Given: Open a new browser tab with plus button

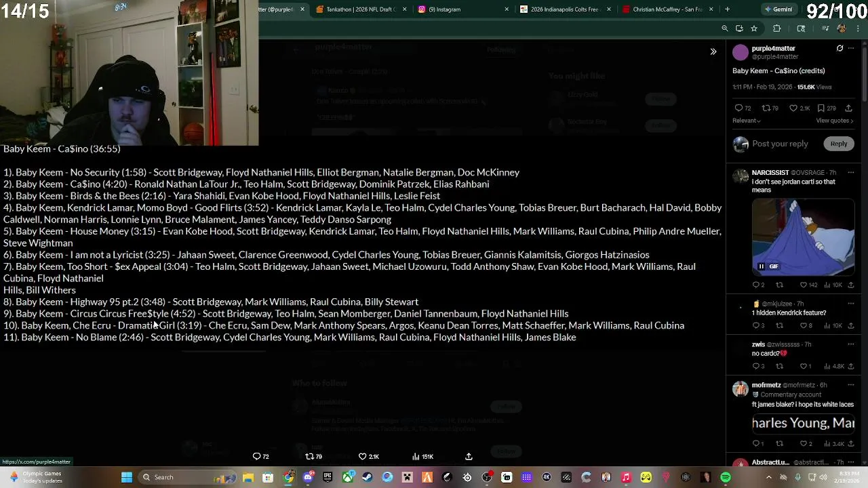Looking at the screenshot, I should 727,9.
